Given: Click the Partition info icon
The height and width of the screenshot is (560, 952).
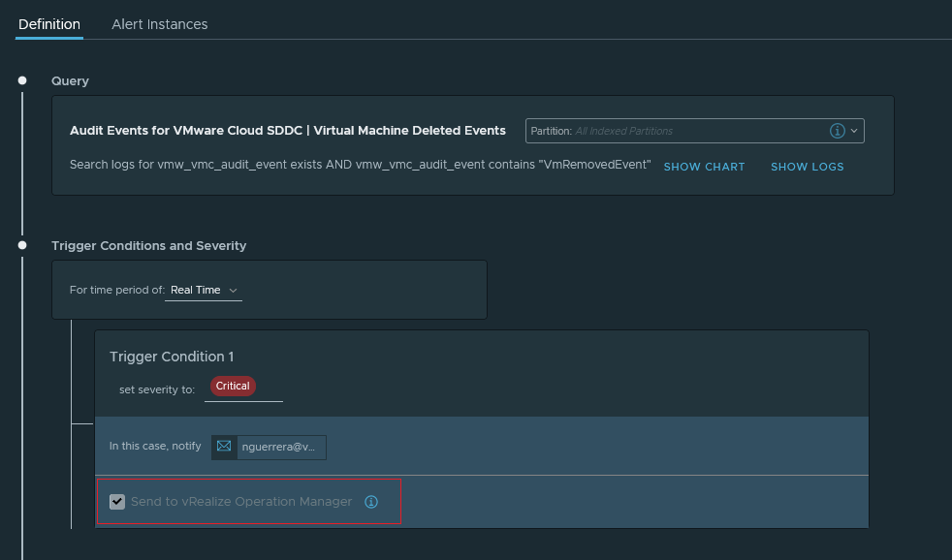Looking at the screenshot, I should tap(838, 131).
